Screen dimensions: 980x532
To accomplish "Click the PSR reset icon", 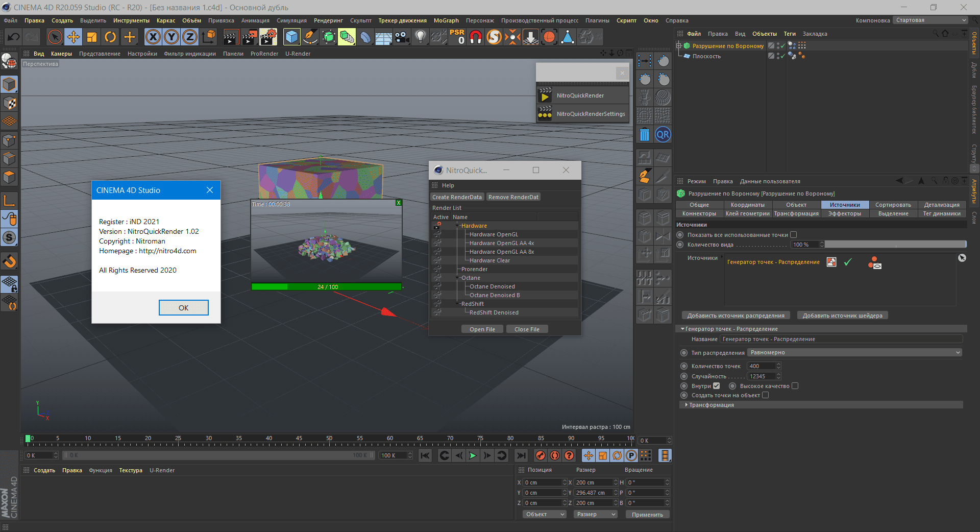I will [457, 37].
